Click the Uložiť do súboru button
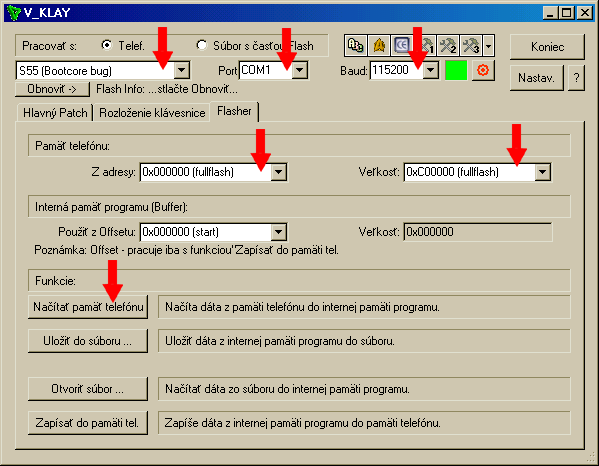This screenshot has width=599, height=466. tap(88, 341)
